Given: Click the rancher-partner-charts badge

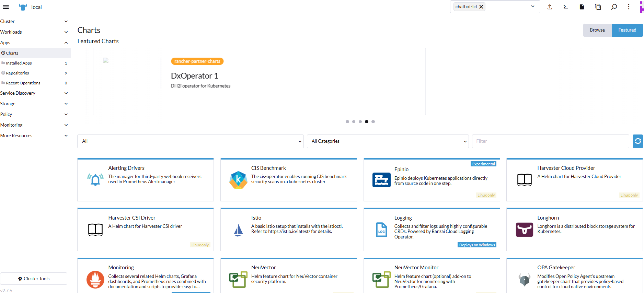Looking at the screenshot, I should (197, 61).
